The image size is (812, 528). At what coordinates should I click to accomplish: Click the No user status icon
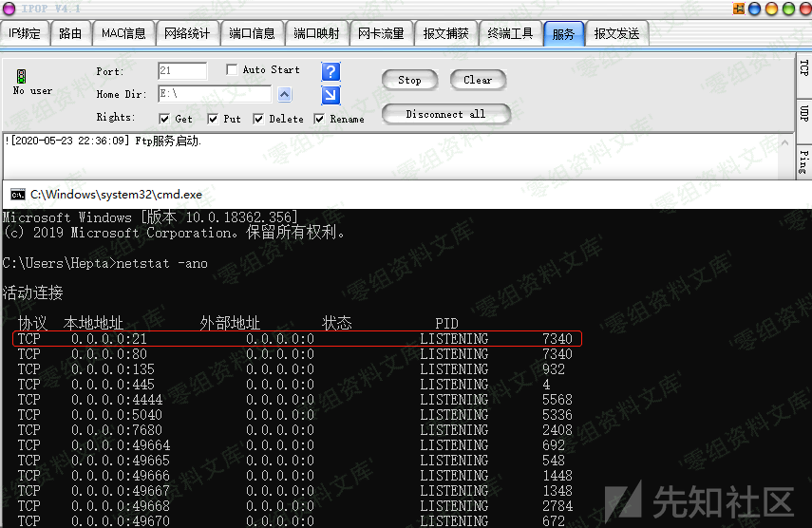point(21,77)
